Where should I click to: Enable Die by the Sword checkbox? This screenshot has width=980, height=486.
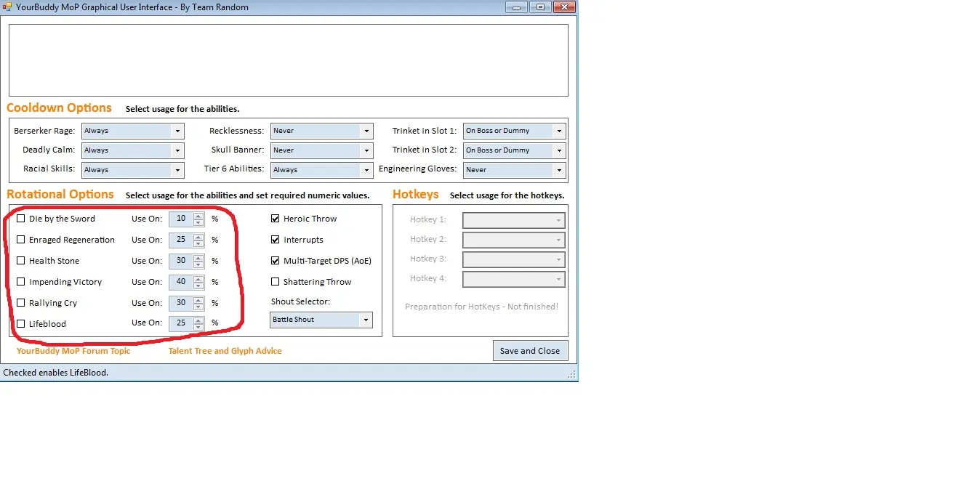(21, 219)
